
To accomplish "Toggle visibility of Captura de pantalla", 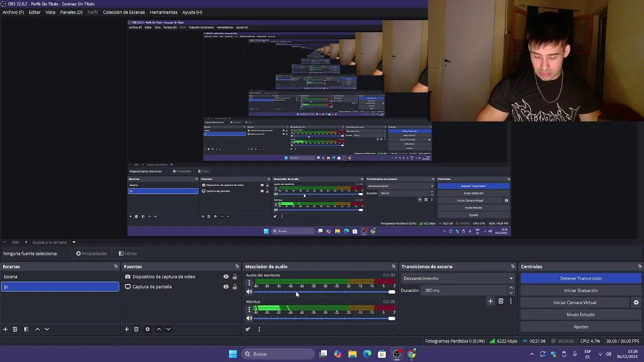I will [x=226, y=287].
